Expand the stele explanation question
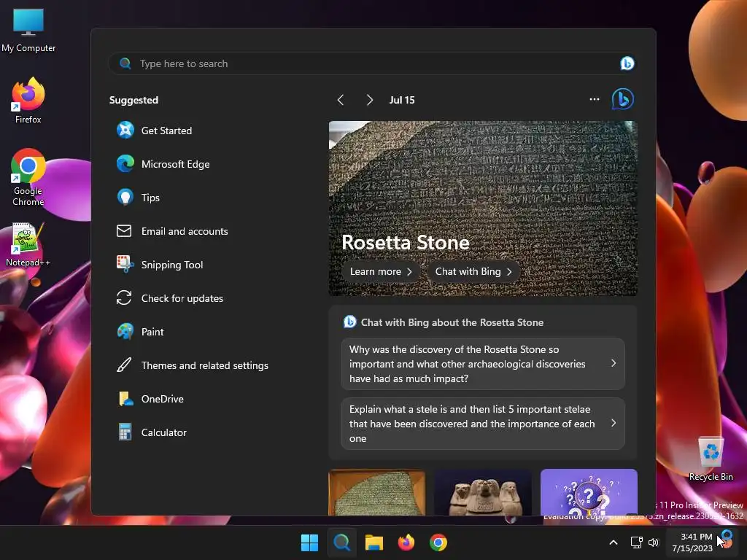This screenshot has width=747, height=560. click(483, 424)
